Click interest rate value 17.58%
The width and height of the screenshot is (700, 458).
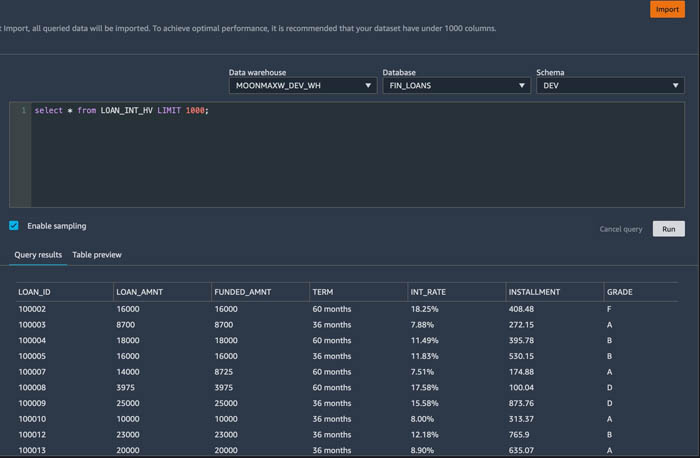point(424,387)
